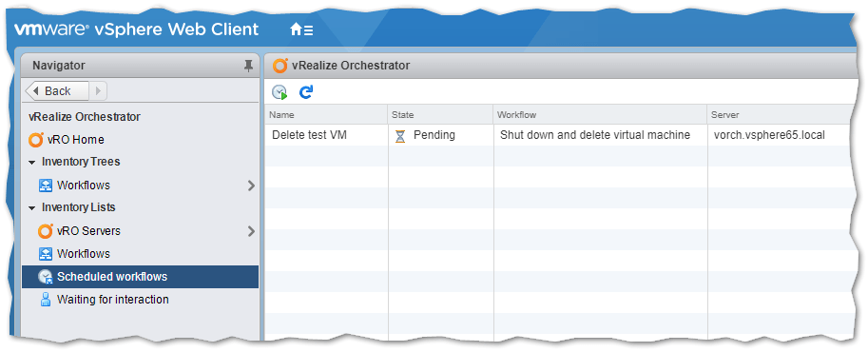The width and height of the screenshot is (868, 352).
Task: Sort by the State column header
Action: click(440, 115)
